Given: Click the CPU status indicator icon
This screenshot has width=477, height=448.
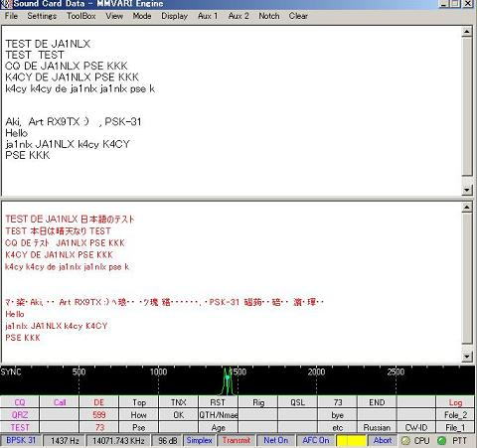Looking at the screenshot, I should click(x=405, y=441).
